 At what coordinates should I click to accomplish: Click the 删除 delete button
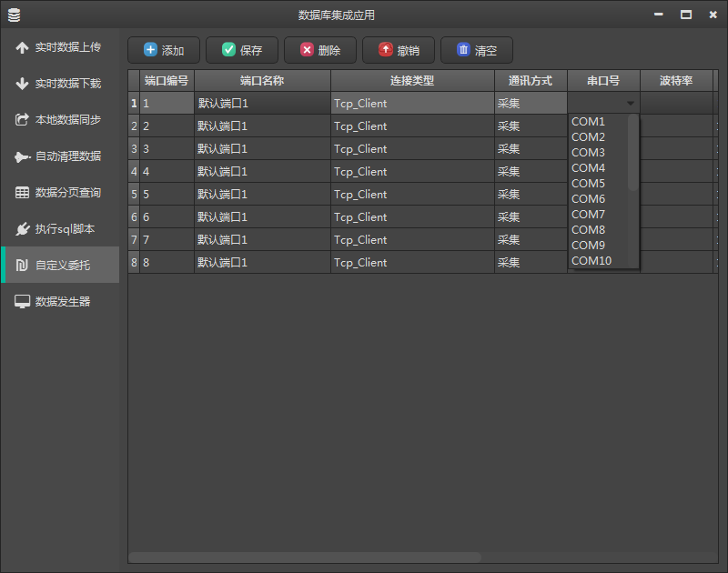click(320, 50)
